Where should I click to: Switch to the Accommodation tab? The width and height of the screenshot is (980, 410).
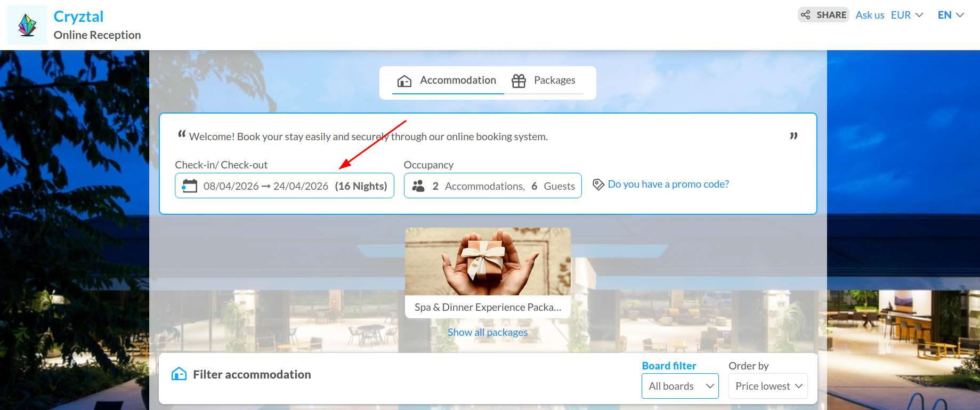[448, 81]
